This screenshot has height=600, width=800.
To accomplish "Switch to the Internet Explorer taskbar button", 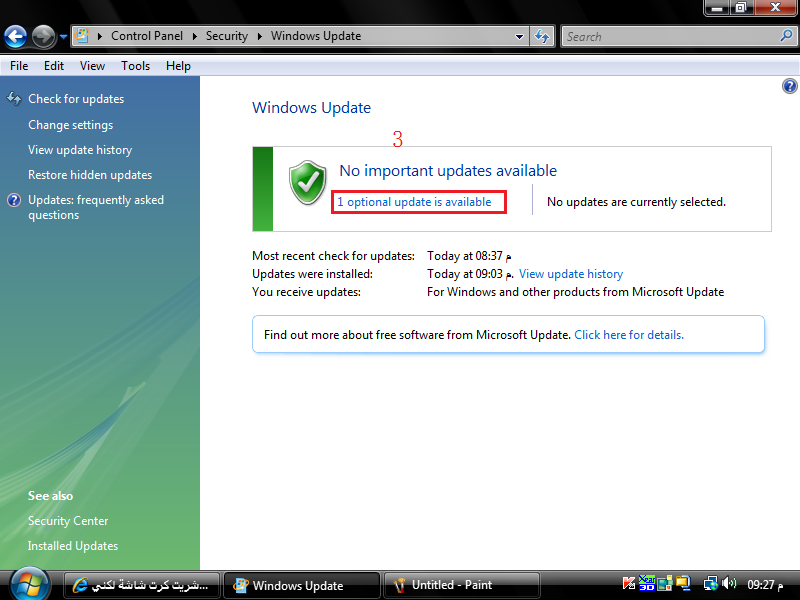I will pos(141,585).
